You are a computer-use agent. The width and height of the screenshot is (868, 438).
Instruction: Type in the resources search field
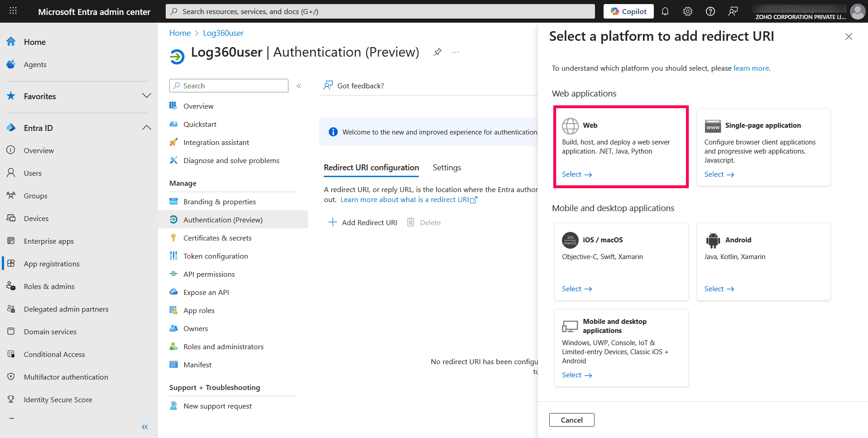click(x=379, y=11)
